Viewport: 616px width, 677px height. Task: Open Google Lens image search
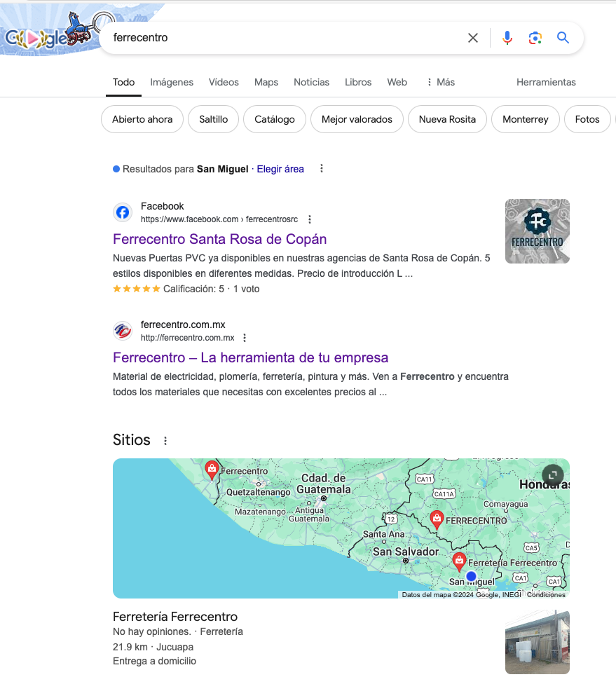(535, 38)
